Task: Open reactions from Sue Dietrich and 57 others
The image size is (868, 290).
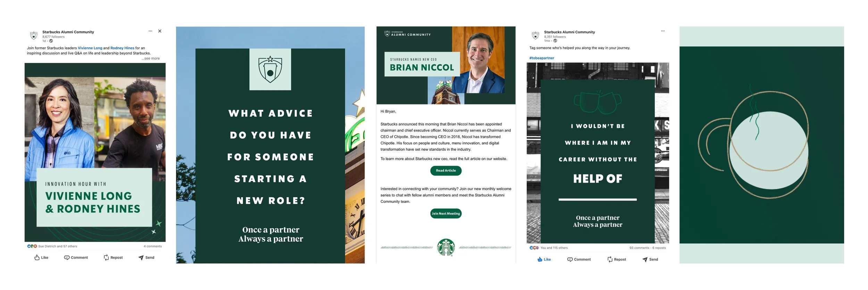Action: point(58,246)
